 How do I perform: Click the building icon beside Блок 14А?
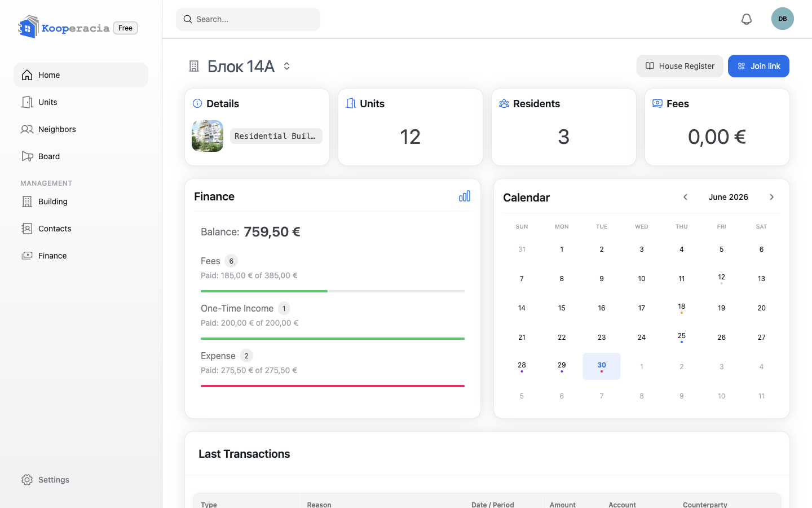(194, 66)
